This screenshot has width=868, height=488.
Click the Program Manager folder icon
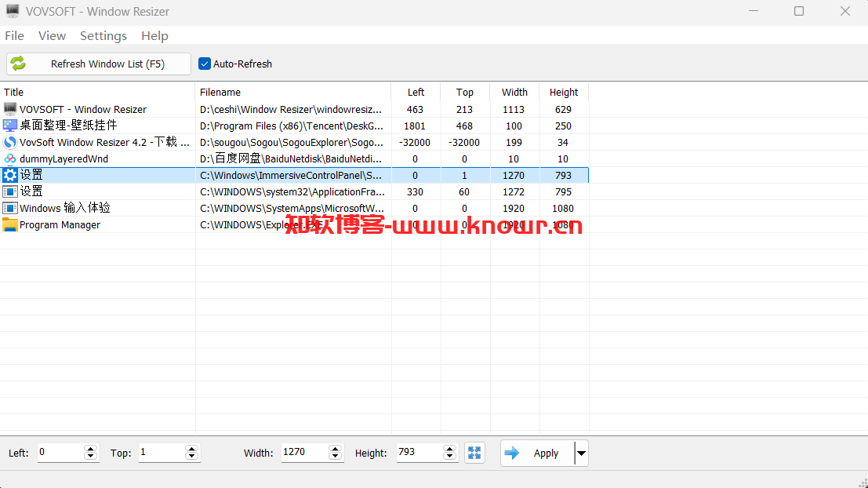click(x=10, y=225)
